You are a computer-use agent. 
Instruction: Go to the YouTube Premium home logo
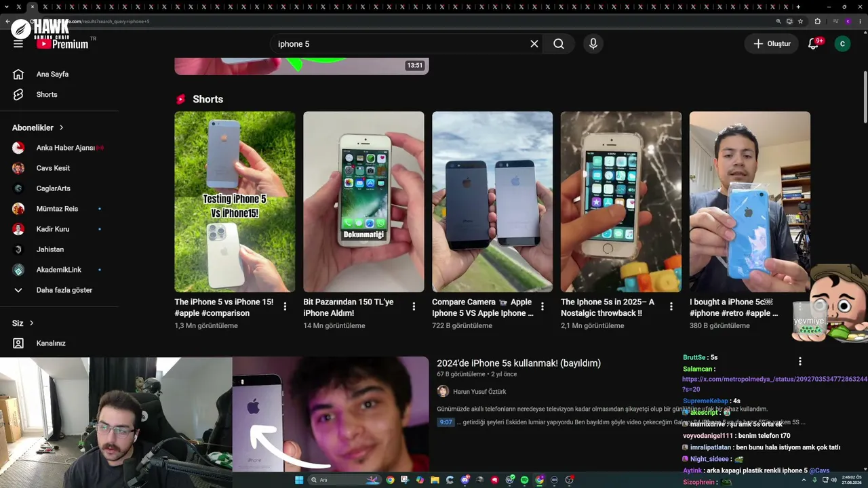coord(62,44)
